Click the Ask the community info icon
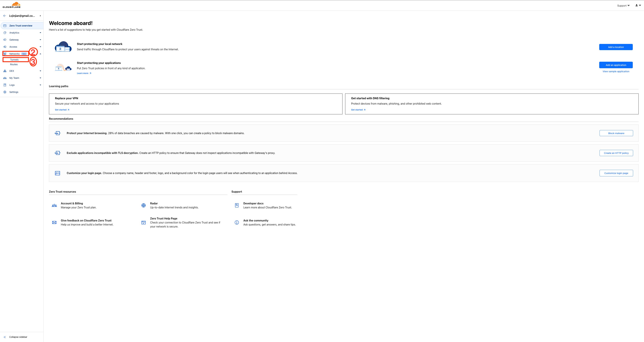This screenshot has height=342, width=644. (237, 222)
